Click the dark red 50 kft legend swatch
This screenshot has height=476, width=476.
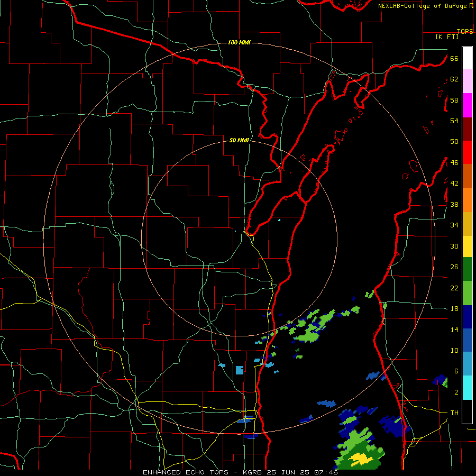[467, 129]
